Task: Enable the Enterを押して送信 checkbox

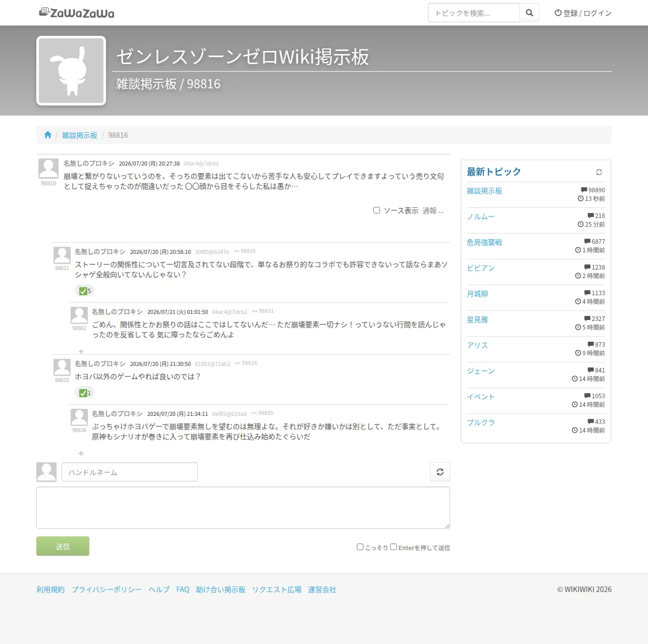Action: [393, 547]
